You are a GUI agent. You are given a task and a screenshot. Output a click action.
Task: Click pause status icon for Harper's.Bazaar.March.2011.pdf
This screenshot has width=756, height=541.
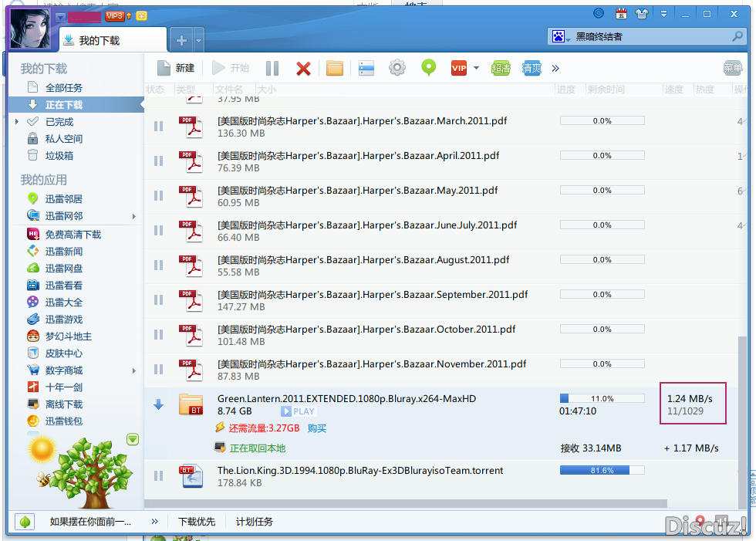[159, 127]
